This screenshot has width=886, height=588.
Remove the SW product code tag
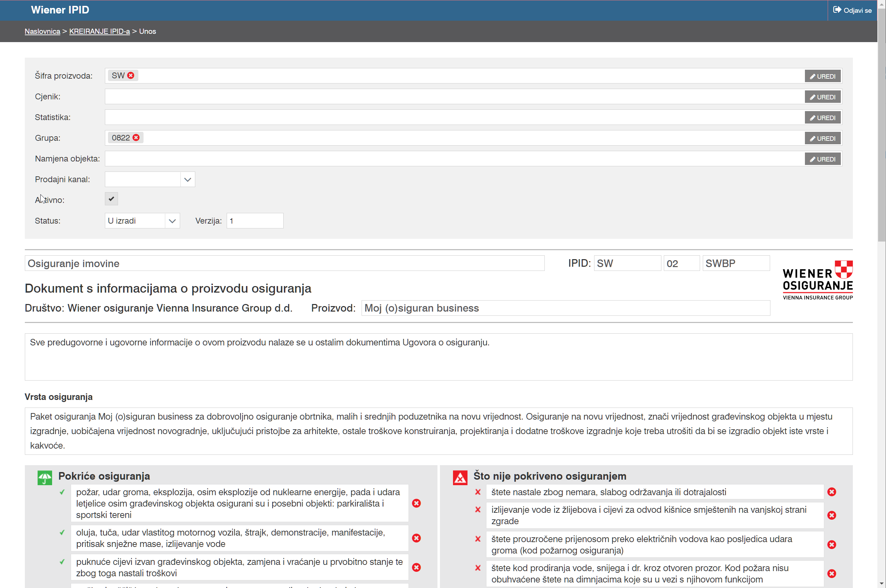(130, 76)
